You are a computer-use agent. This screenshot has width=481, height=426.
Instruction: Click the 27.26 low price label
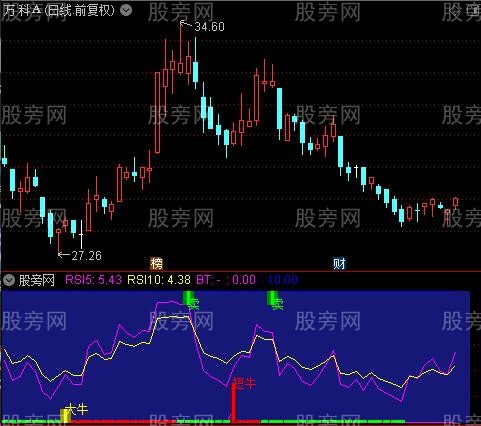coord(86,256)
